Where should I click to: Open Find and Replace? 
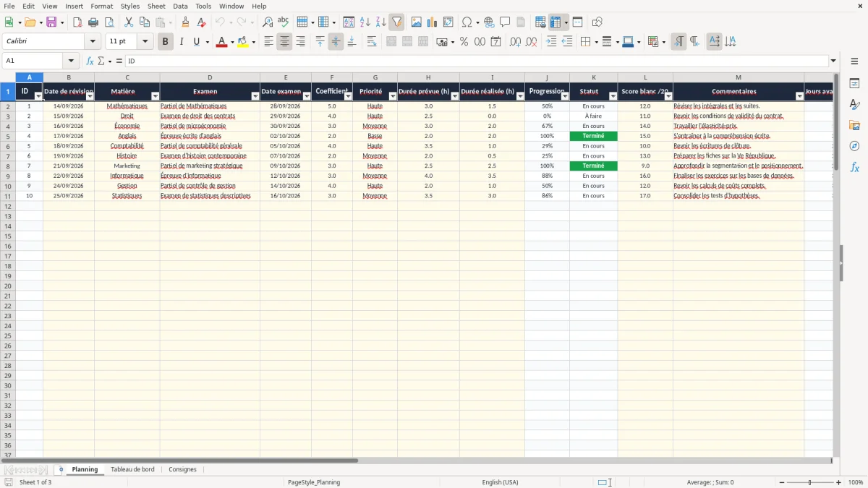(x=268, y=22)
